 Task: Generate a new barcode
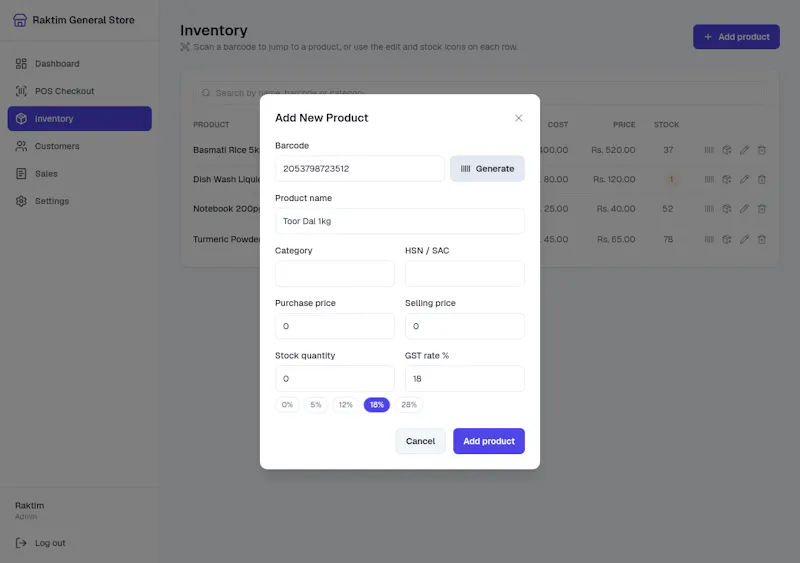487,169
